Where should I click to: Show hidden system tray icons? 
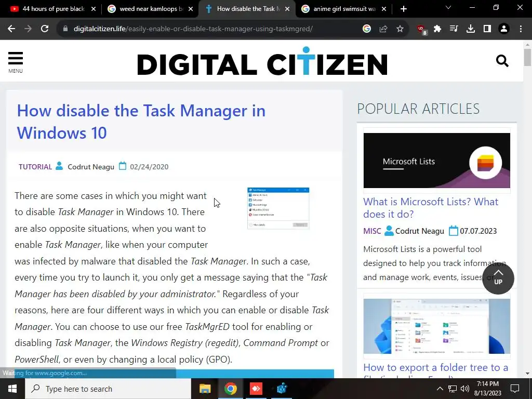pyautogui.click(x=440, y=389)
